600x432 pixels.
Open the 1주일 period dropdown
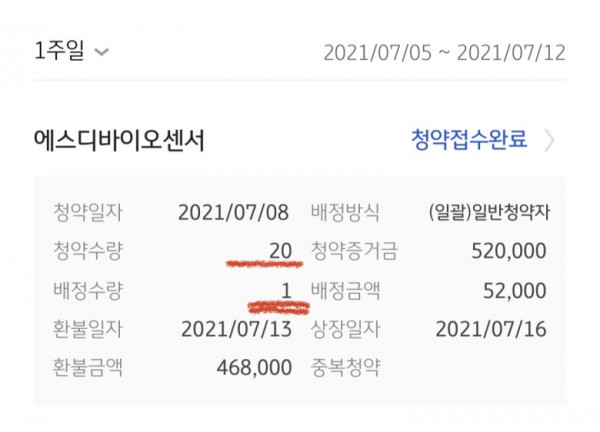pyautogui.click(x=72, y=51)
